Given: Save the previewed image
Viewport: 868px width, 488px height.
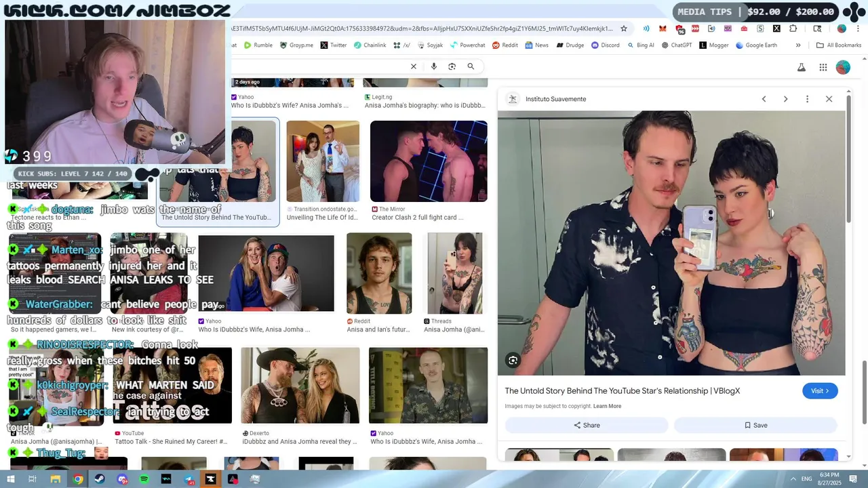Looking at the screenshot, I should (755, 425).
